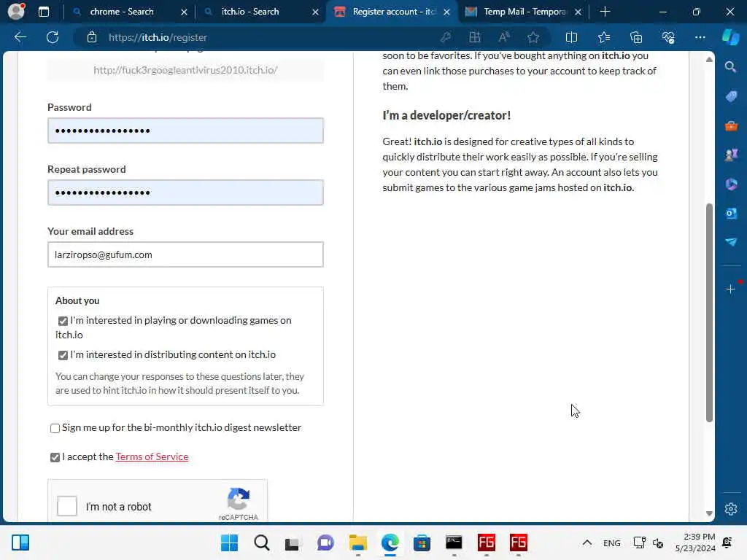747x560 pixels.
Task: Add a new app to sidebar
Action: [x=730, y=289]
